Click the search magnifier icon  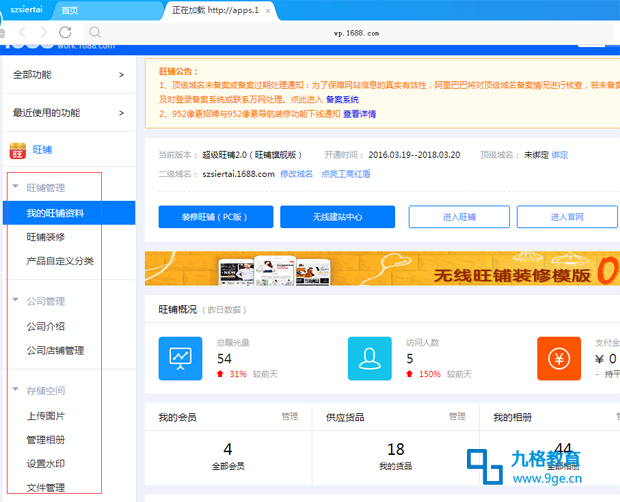[95, 32]
